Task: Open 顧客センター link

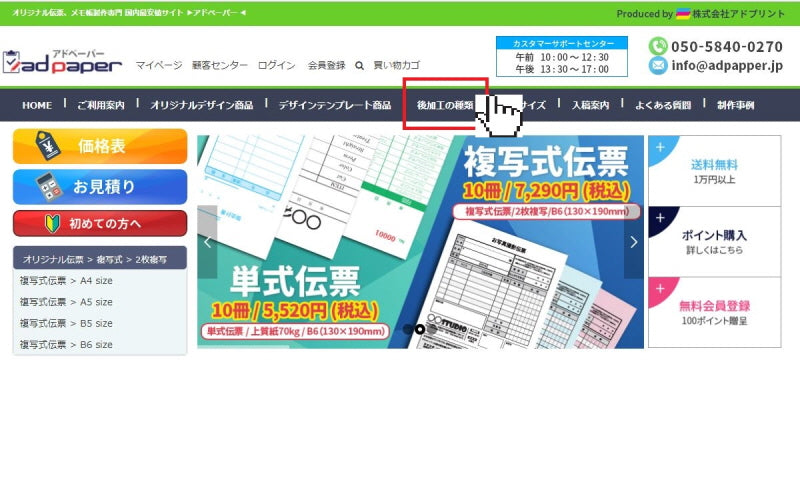Action: pos(220,65)
